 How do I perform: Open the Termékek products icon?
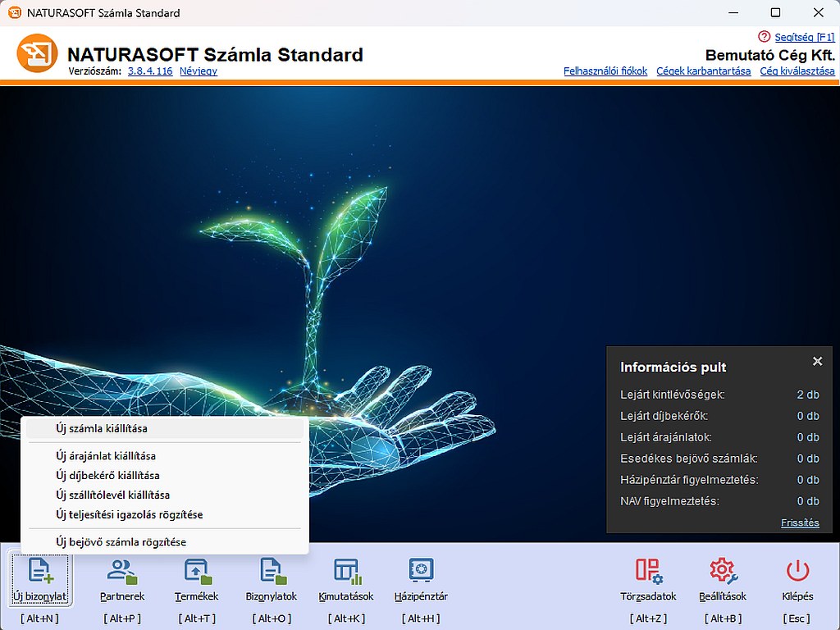[196, 570]
